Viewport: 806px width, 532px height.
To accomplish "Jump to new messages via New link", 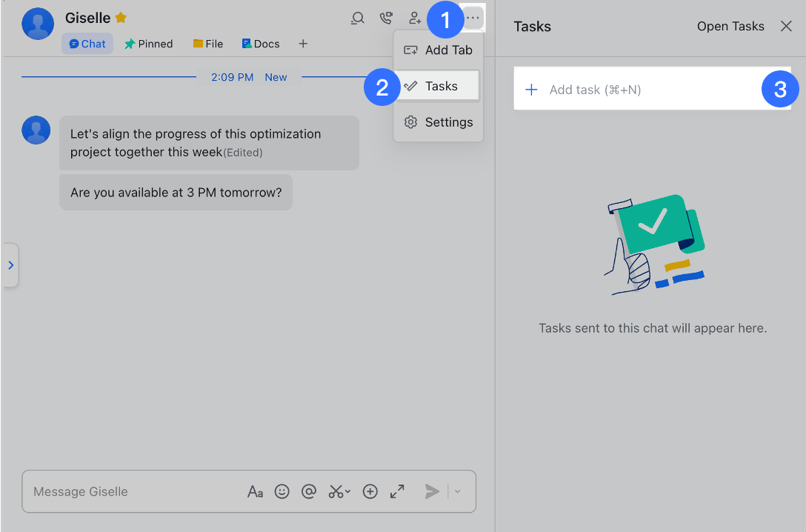I will (275, 77).
